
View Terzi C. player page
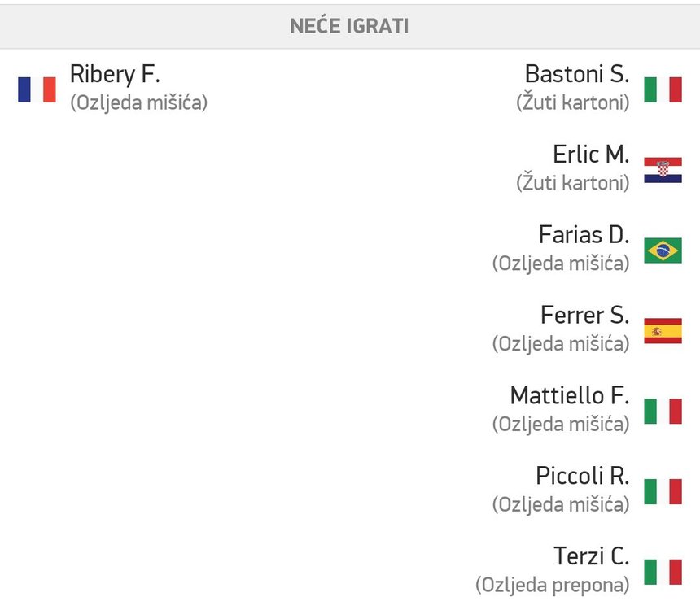(591, 556)
